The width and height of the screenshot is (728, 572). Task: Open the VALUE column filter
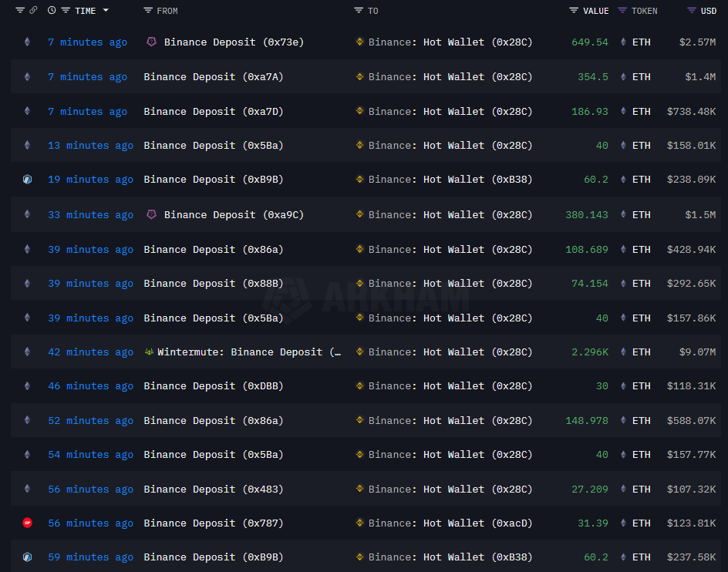pyautogui.click(x=574, y=10)
